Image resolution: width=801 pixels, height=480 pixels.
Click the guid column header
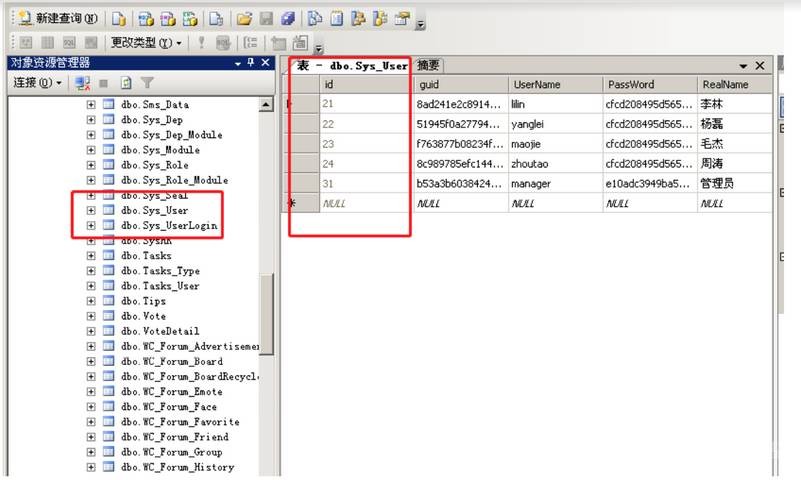pyautogui.click(x=461, y=85)
